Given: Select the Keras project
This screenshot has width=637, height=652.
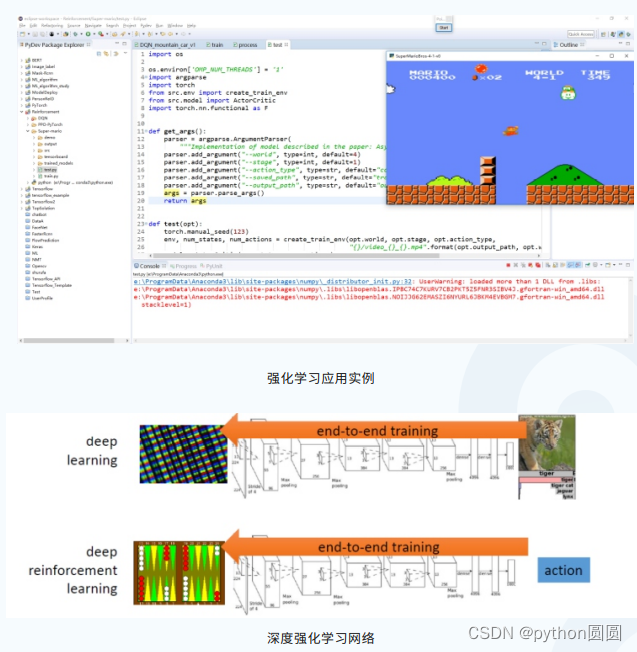Looking at the screenshot, I should point(35,247).
